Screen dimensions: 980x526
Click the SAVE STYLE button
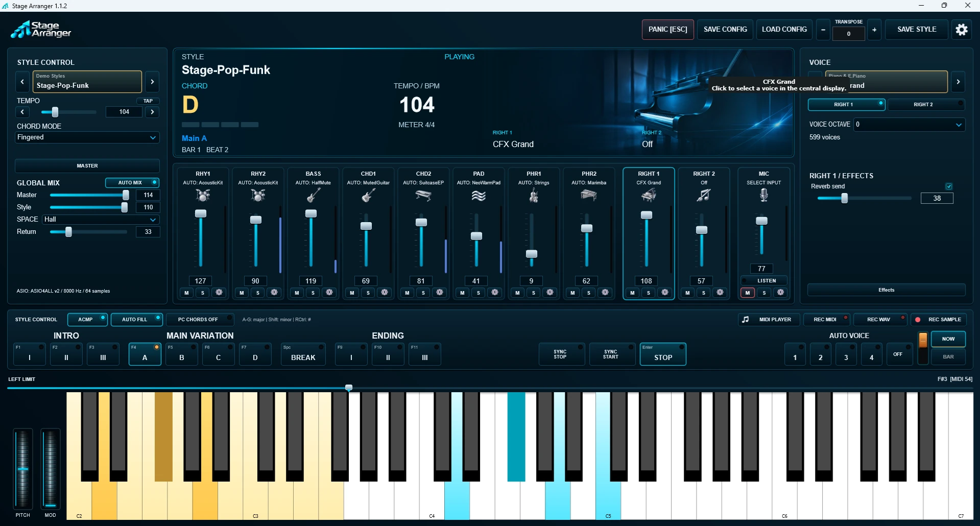(917, 30)
